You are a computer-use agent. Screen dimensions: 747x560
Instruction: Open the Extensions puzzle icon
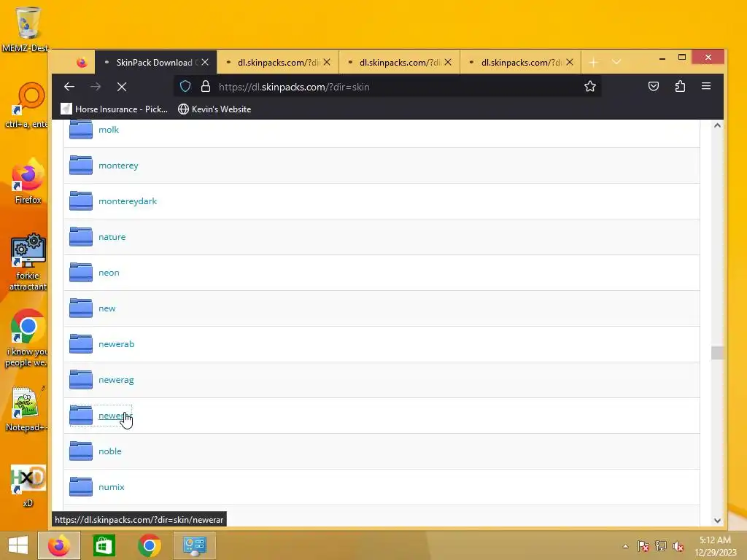click(x=680, y=86)
